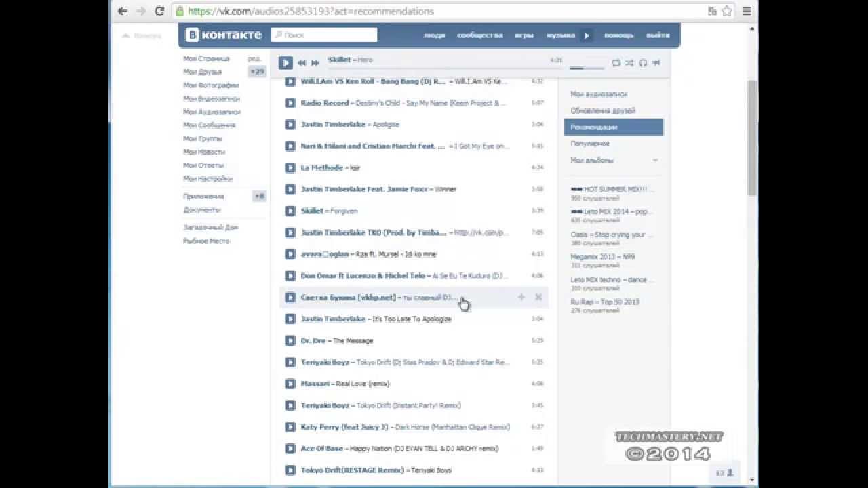Open игры in top navigation
The width and height of the screenshot is (868, 488).
tap(524, 35)
